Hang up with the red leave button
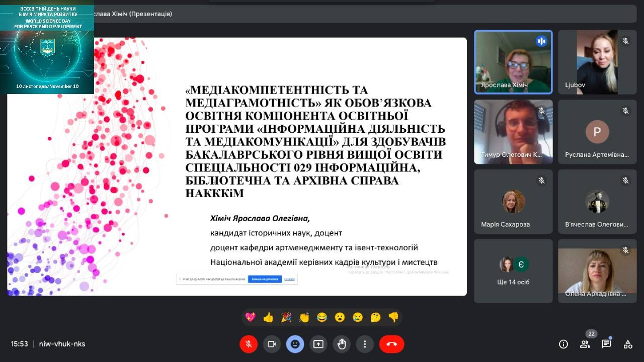The width and height of the screenshot is (644, 362). tap(391, 344)
